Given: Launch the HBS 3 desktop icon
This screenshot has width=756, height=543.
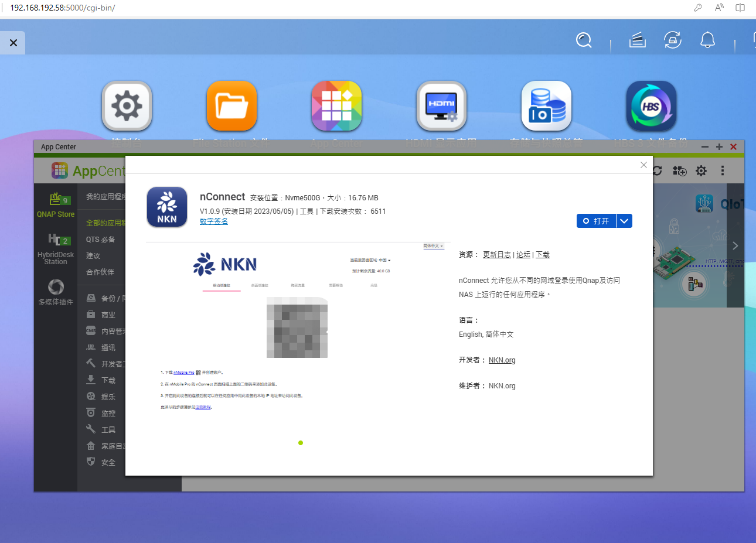Looking at the screenshot, I should [651, 106].
